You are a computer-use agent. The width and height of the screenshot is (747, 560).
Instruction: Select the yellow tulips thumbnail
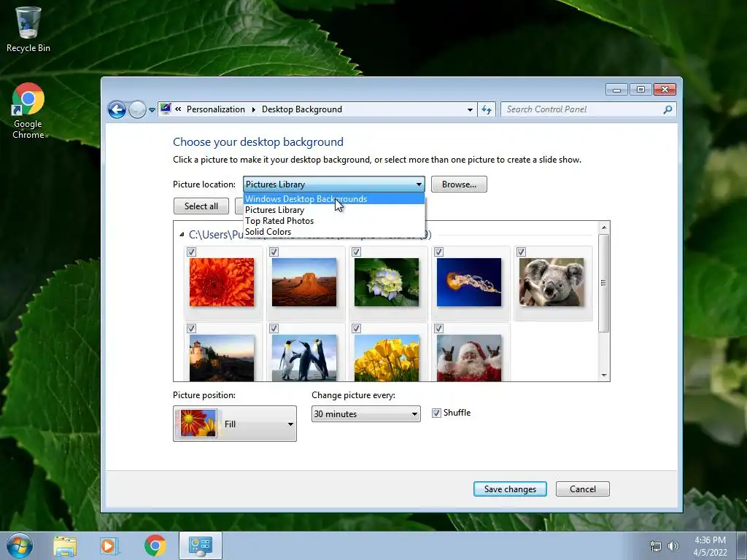[x=387, y=357]
